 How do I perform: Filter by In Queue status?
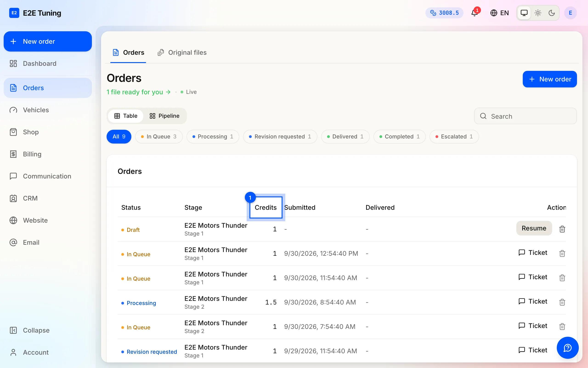pos(159,137)
